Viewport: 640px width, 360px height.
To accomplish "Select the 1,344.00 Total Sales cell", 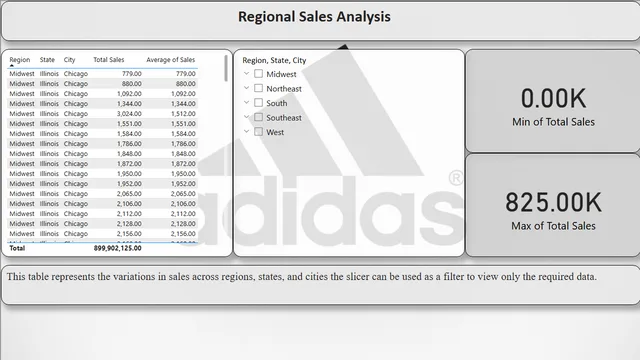I will 129,104.
